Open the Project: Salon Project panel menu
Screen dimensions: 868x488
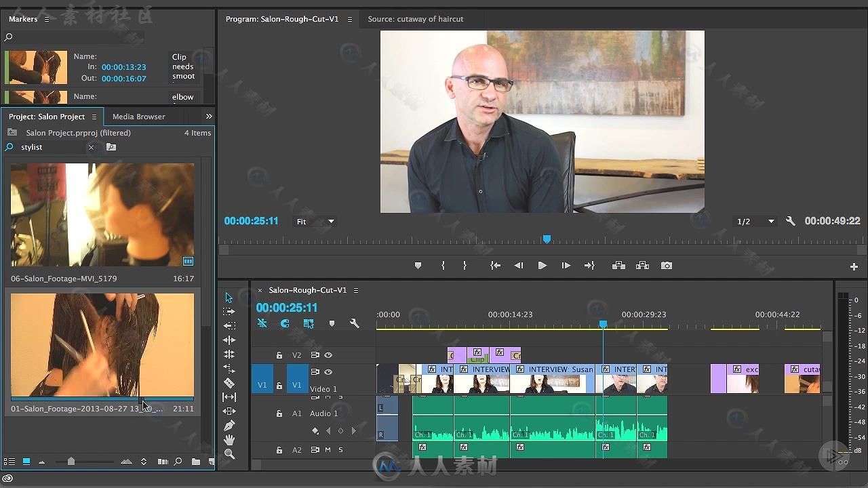point(94,117)
